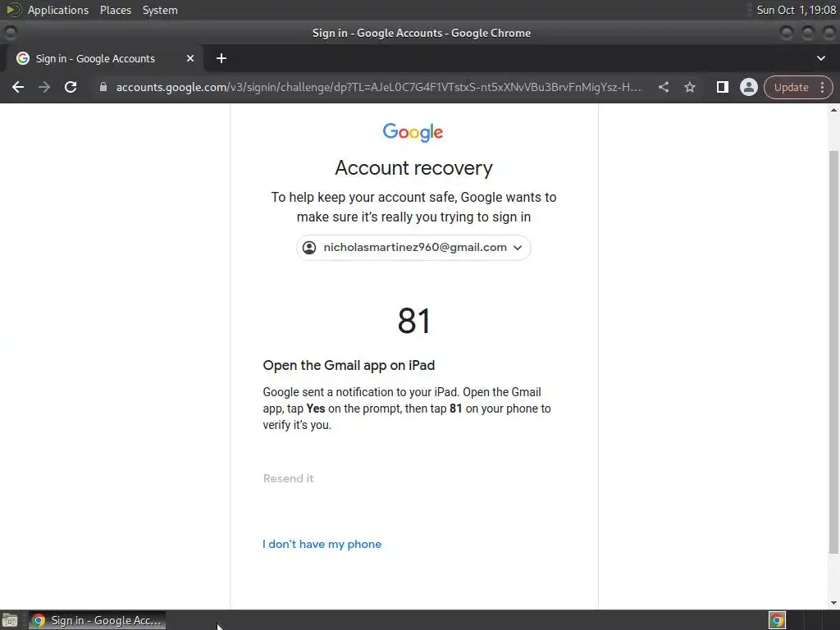Select the Sign in - Google Accounts tab

[104, 58]
